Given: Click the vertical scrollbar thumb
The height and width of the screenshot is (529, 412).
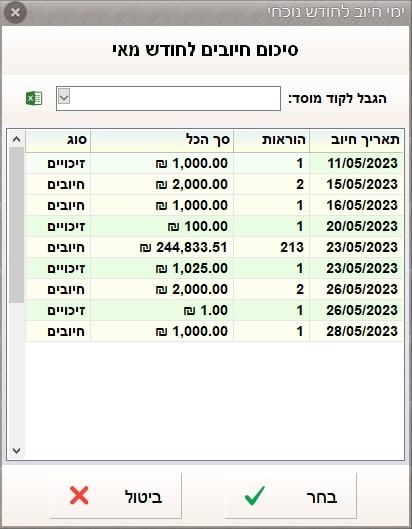Looking at the screenshot, I should point(17,225).
